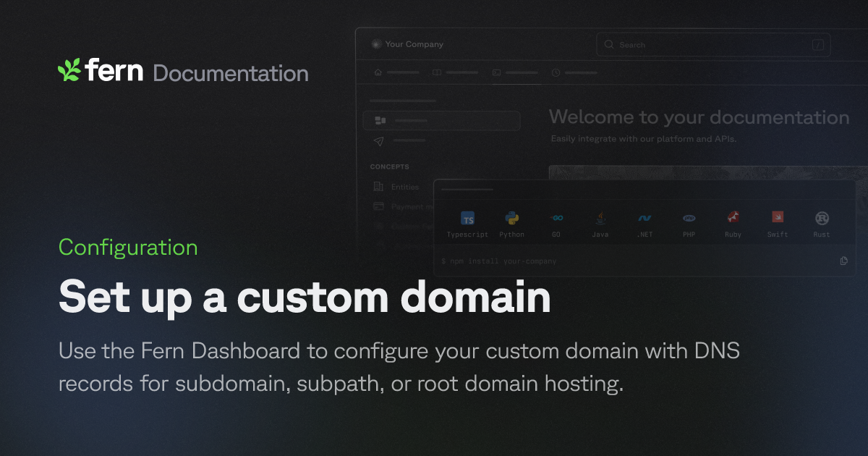Click the Rust label under its icon

(x=822, y=235)
